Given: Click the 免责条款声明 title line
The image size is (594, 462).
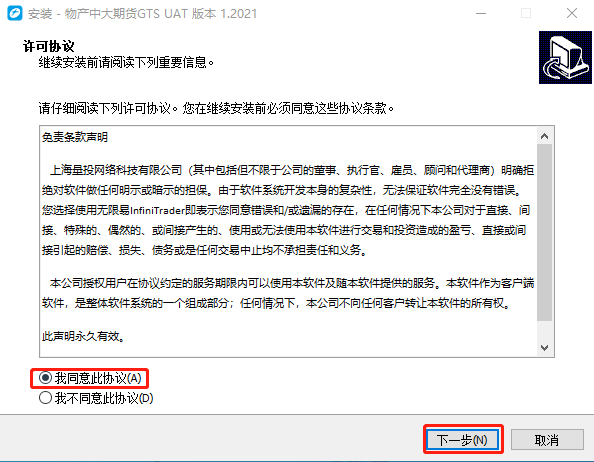Looking at the screenshot, I should pyautogui.click(x=75, y=137).
